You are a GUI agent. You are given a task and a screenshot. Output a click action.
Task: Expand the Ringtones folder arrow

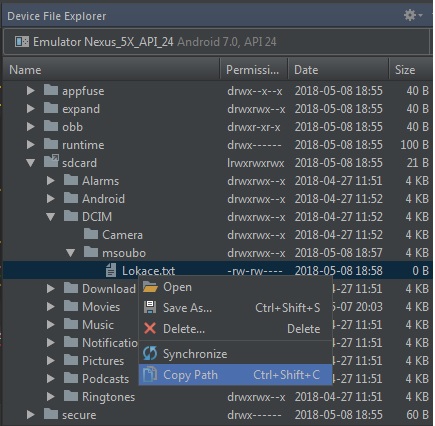tap(51, 397)
